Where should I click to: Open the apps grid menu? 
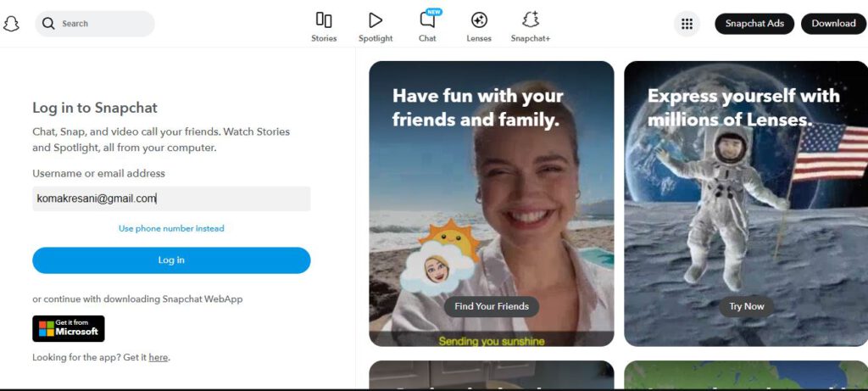click(687, 24)
